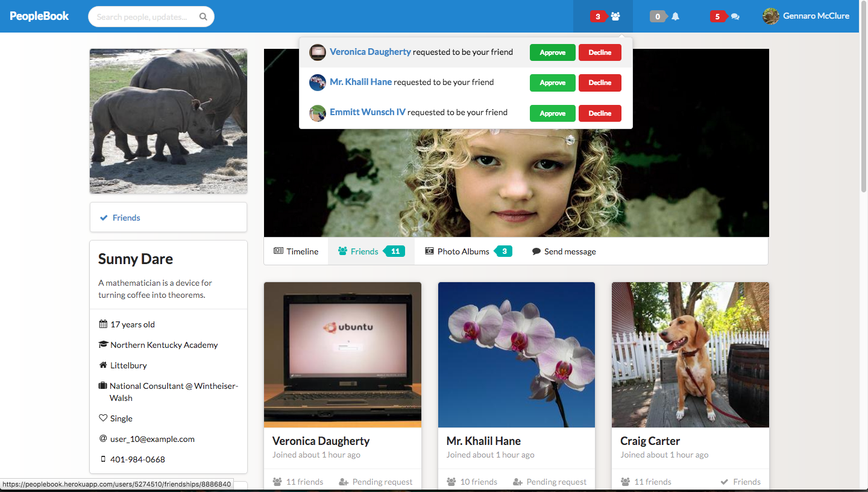Open Veronica Daugherty link in requests dropdown
This screenshot has width=868, height=492.
(370, 52)
